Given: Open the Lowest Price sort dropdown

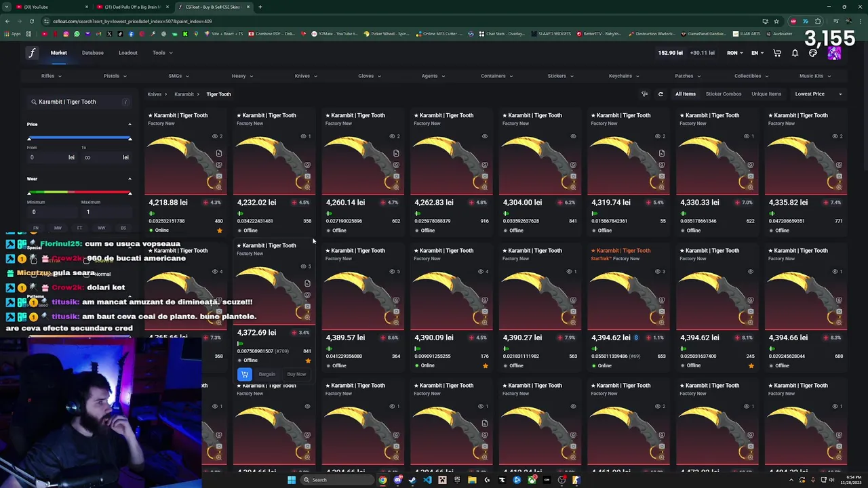Looking at the screenshot, I should click(x=818, y=94).
